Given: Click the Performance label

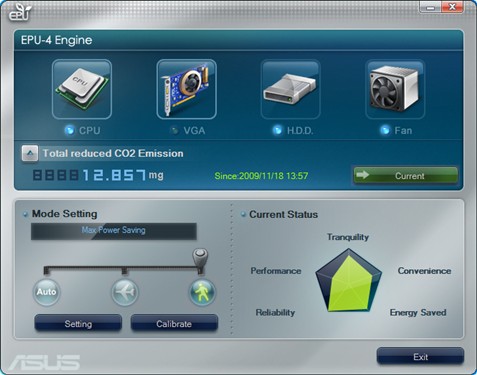Looking at the screenshot, I should pos(276,271).
